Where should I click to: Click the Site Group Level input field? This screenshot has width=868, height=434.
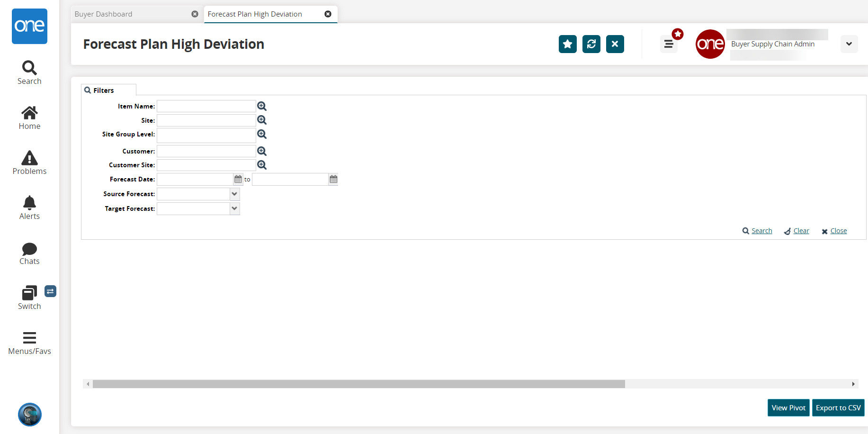click(x=206, y=135)
